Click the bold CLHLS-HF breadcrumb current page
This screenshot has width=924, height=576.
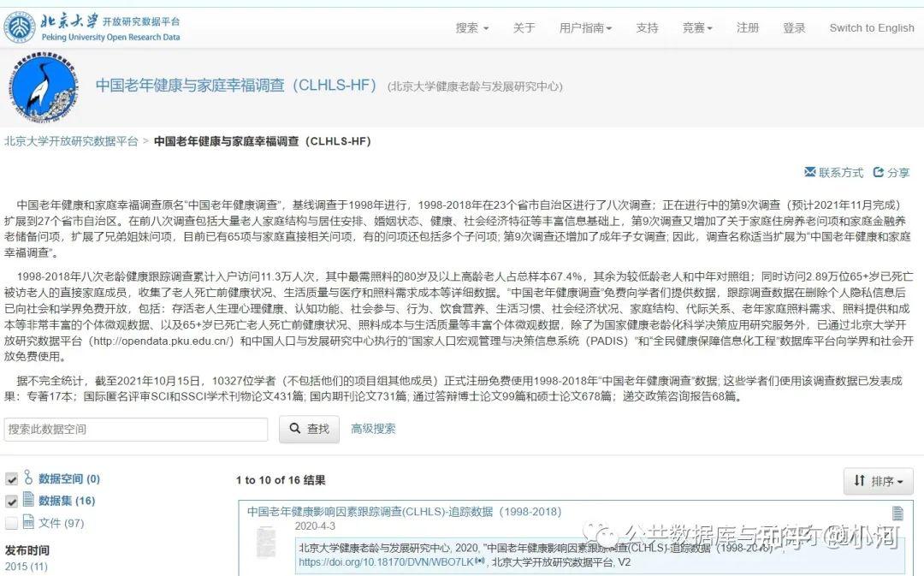coord(263,141)
